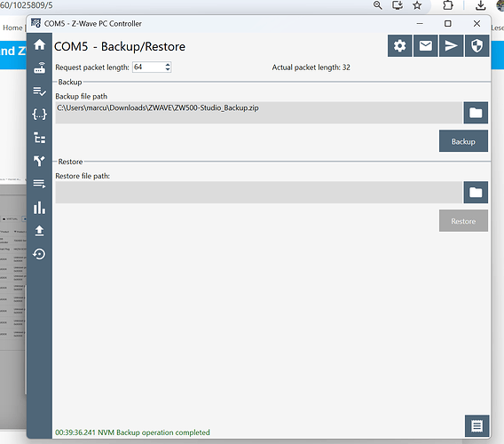The width and height of the screenshot is (504, 444).
Task: Click the browser install app icon
Action: [x=398, y=5]
